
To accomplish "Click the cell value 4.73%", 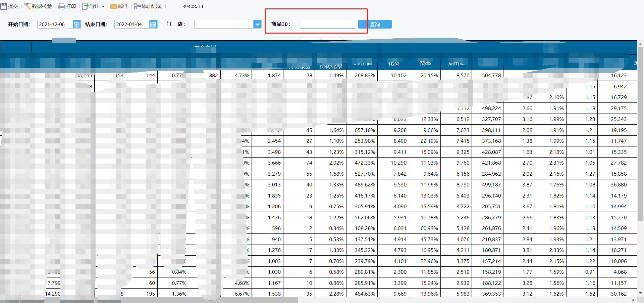I will pos(242,76).
